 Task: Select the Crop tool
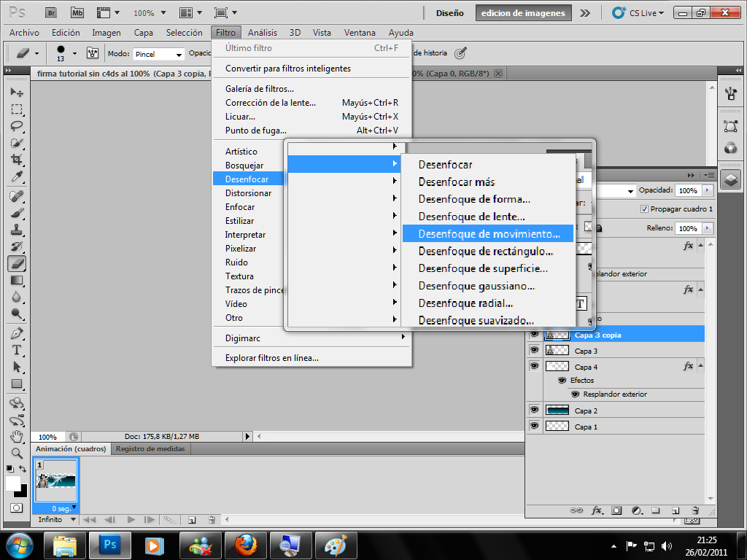pyautogui.click(x=17, y=160)
